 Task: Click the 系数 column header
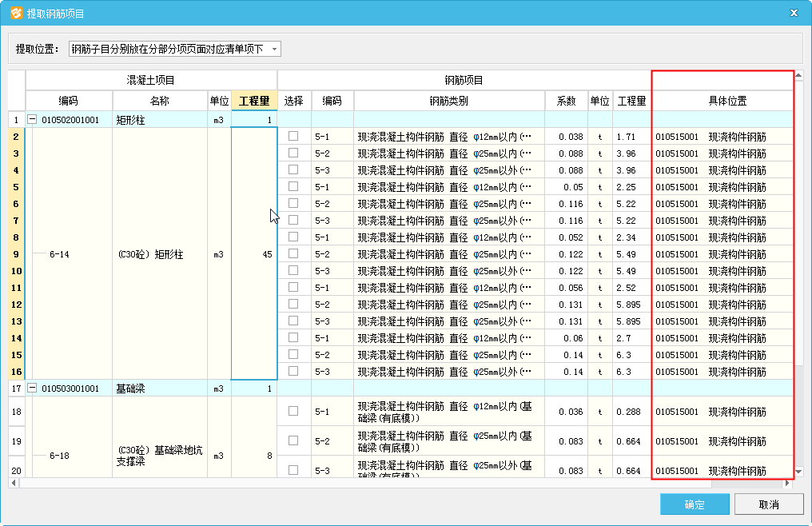pos(566,101)
